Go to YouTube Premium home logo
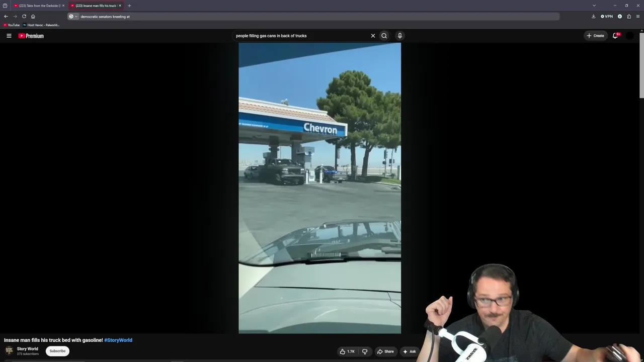Viewport: 644px width, 362px height. [31, 36]
